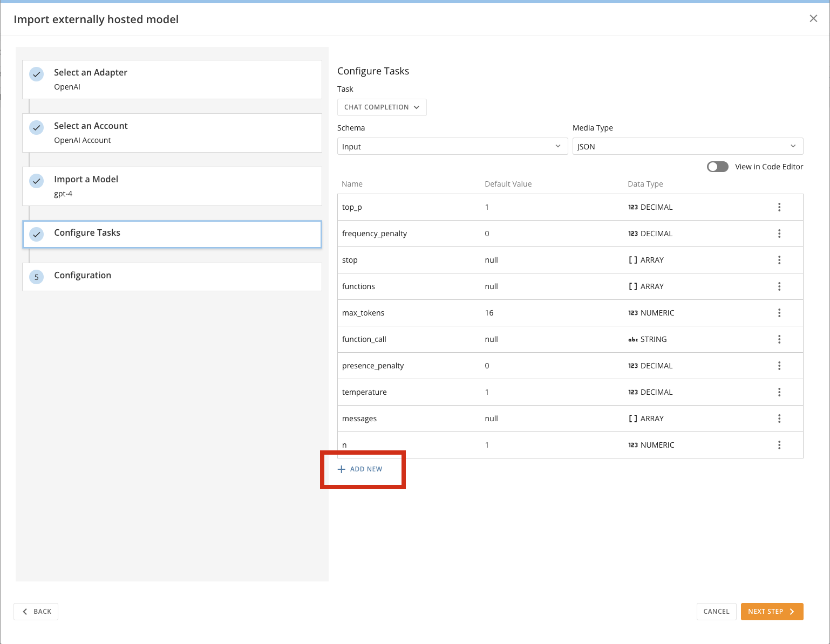The width and height of the screenshot is (830, 644).
Task: Toggle View in Code Editor switch
Action: (718, 167)
